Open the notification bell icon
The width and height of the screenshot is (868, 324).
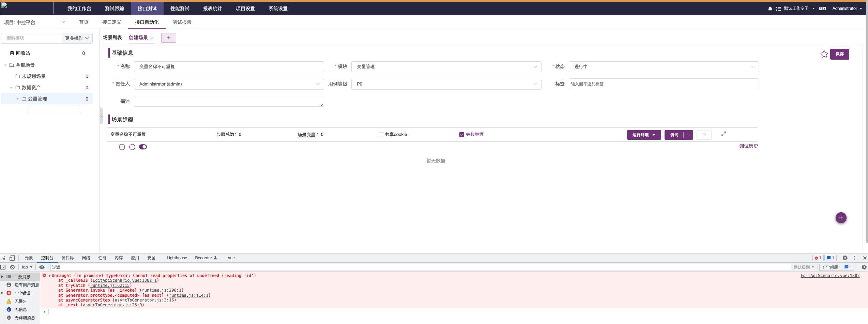pyautogui.click(x=770, y=8)
